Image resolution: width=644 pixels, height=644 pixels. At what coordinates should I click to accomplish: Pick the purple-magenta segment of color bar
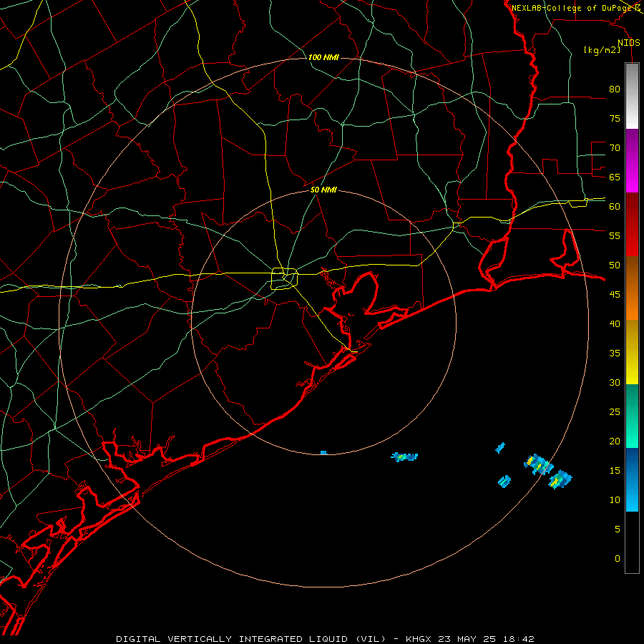pos(632,161)
